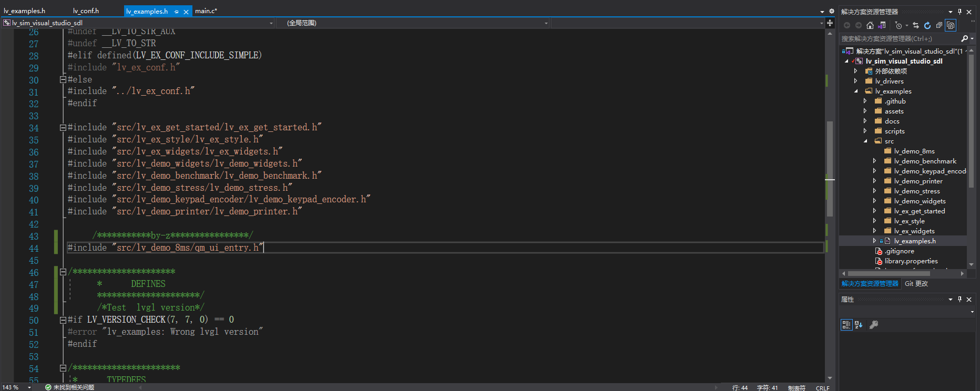Toggle categorized view in Properties panel
Screen dimensions: 980x391
(x=846, y=325)
